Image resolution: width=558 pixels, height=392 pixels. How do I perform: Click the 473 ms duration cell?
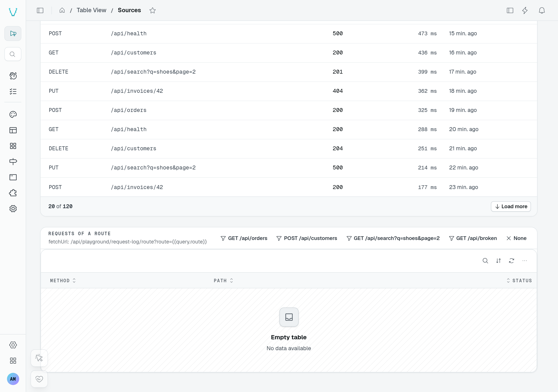coord(427,34)
